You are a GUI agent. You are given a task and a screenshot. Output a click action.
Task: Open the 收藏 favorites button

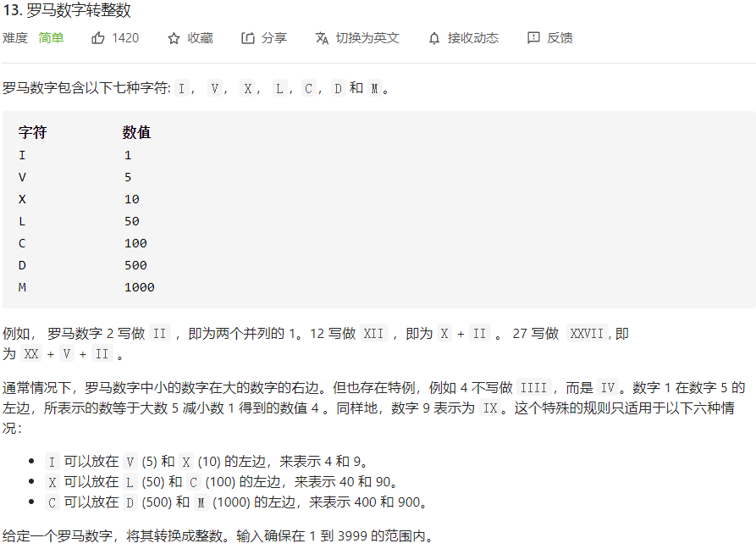coord(190,38)
